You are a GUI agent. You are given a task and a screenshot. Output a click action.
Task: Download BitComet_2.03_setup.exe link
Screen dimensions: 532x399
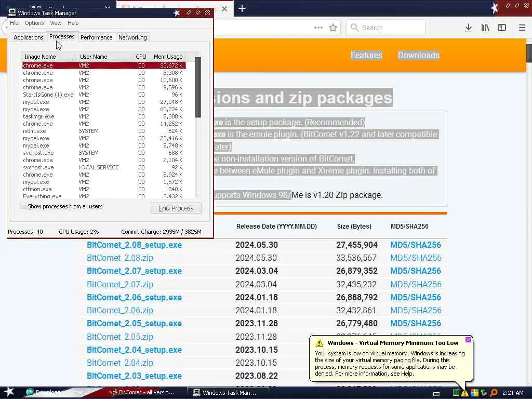click(x=135, y=376)
